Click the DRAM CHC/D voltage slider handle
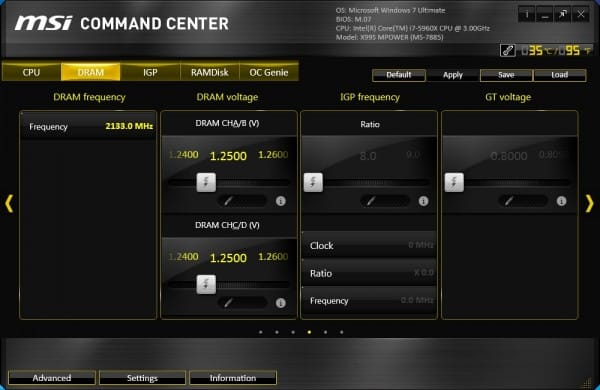 pyautogui.click(x=206, y=284)
